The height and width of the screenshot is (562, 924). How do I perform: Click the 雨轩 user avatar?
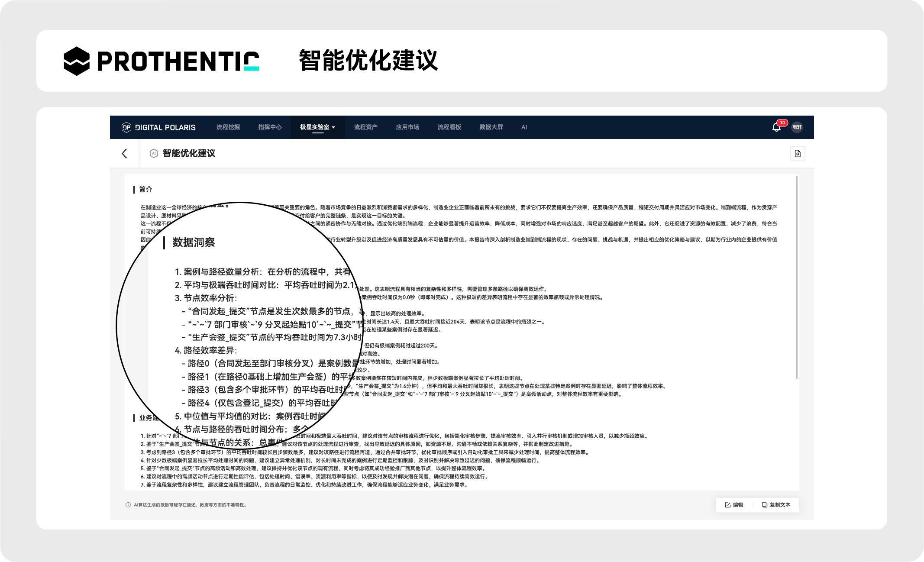click(x=797, y=127)
